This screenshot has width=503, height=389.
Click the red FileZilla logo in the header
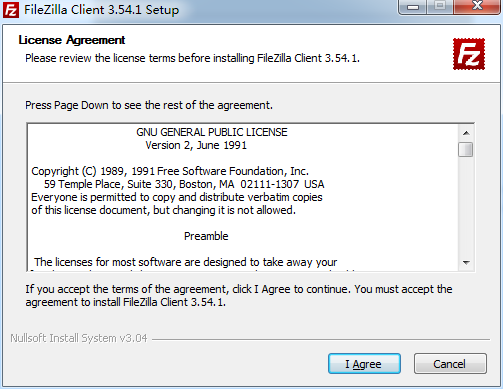pyautogui.click(x=469, y=54)
